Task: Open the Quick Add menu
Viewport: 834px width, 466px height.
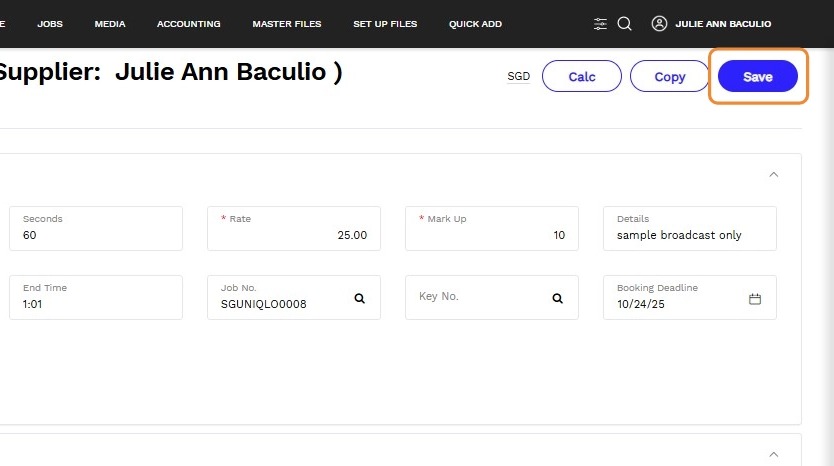Action: point(475,24)
